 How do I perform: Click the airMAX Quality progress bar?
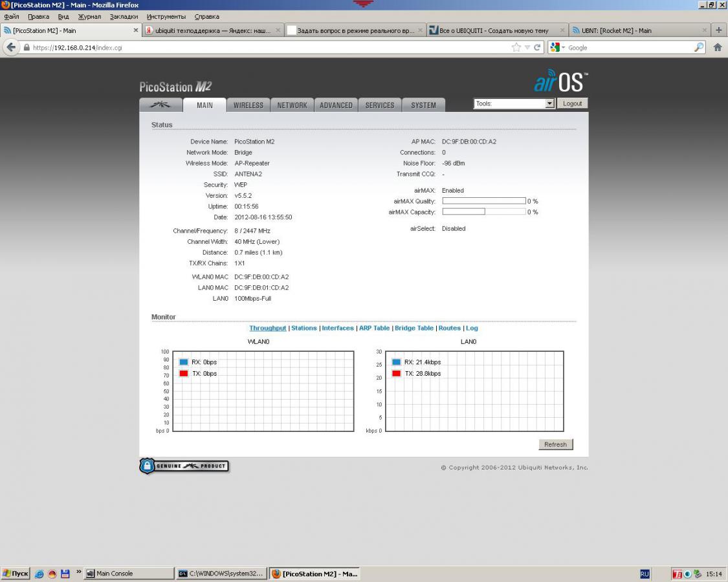click(484, 201)
